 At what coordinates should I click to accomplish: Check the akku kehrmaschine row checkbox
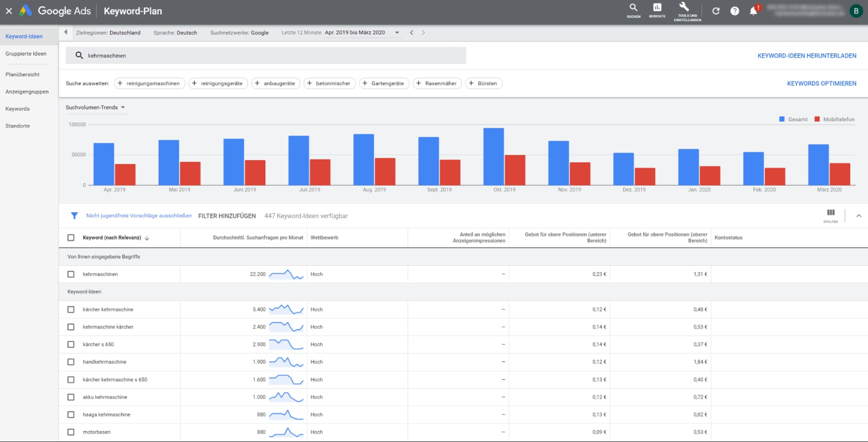tap(71, 397)
